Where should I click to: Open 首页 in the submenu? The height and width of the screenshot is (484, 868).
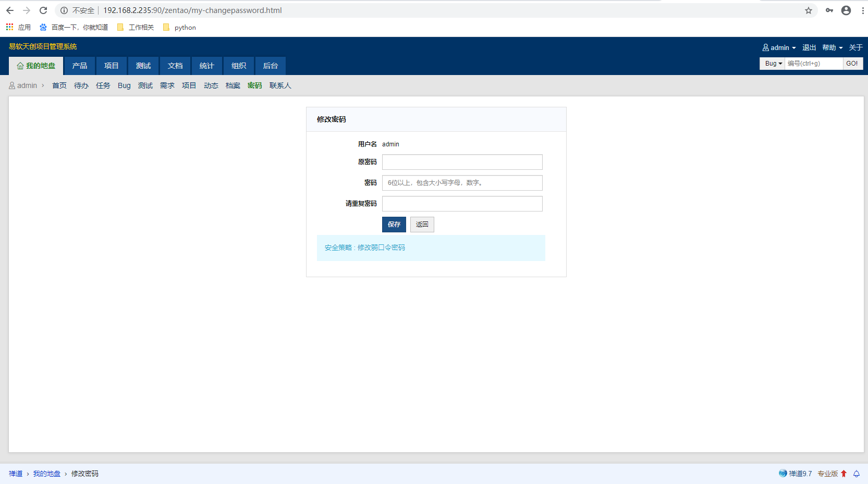pyautogui.click(x=59, y=85)
